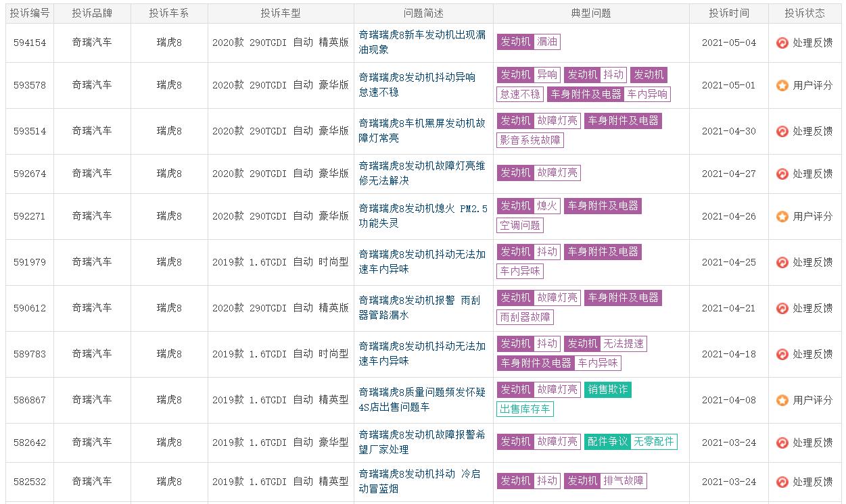The image size is (846, 504).
Task: Click status icon in complaint 591979 row
Action: 782,262
